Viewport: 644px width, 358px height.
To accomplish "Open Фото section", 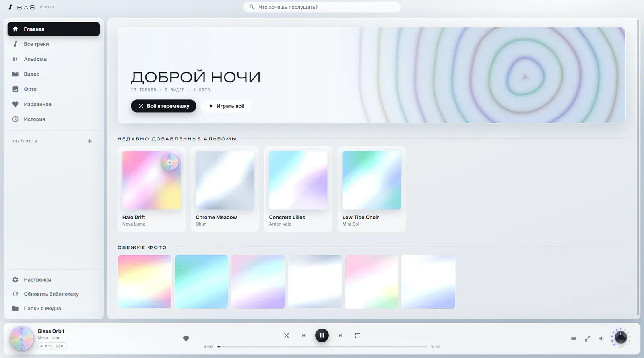I will click(x=54, y=89).
